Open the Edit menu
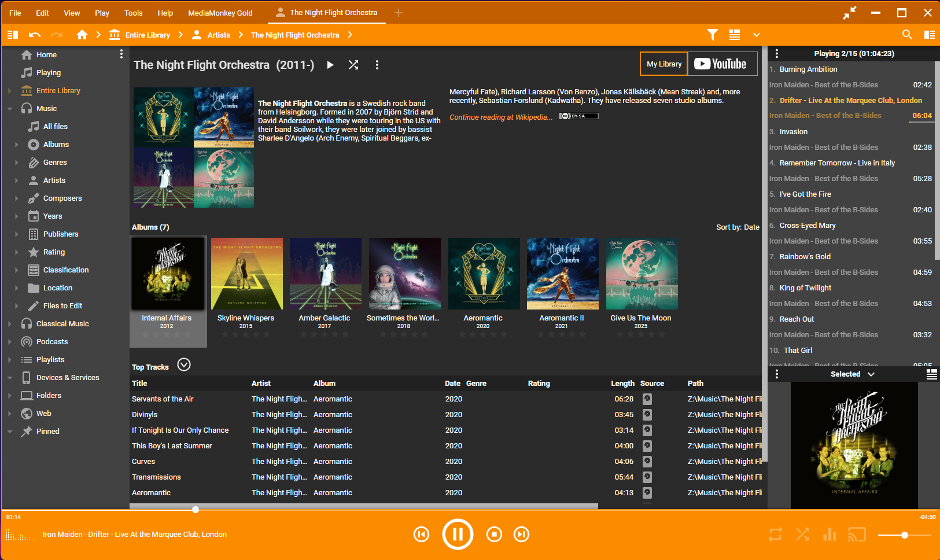940x560 pixels. tap(42, 13)
